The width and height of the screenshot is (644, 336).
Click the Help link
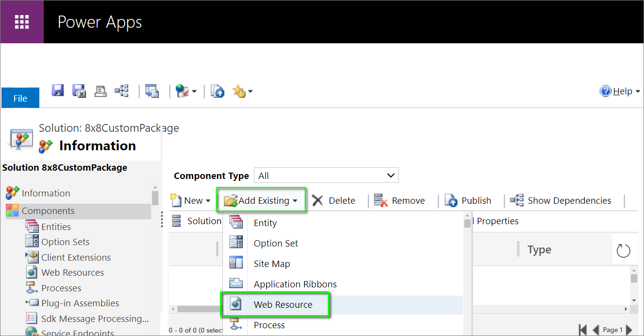pos(623,91)
